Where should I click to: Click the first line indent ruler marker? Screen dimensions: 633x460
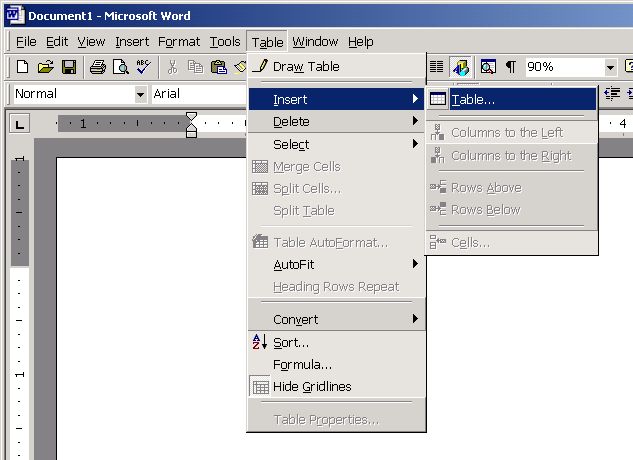pyautogui.click(x=191, y=118)
